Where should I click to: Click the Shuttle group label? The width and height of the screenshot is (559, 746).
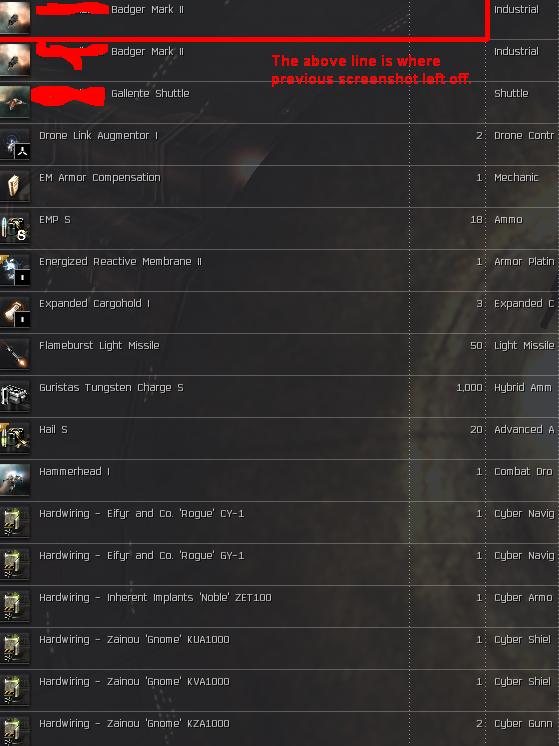[511, 93]
